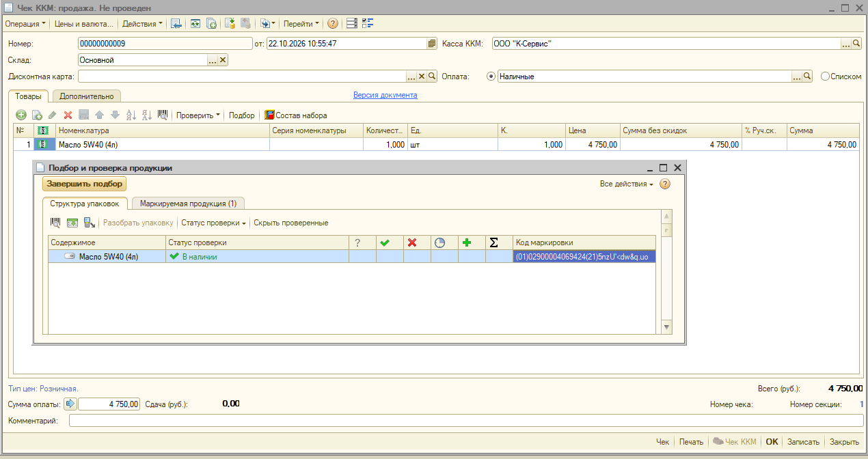Click blue arrow icon beside Сумма оплаты
The width and height of the screenshot is (868, 459).
coord(70,404)
